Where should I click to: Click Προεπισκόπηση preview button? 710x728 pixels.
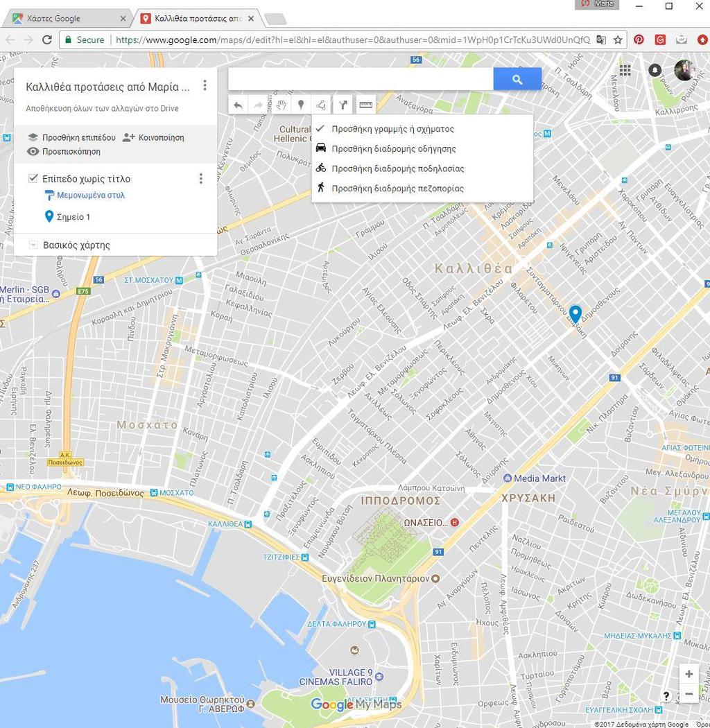click(x=64, y=151)
